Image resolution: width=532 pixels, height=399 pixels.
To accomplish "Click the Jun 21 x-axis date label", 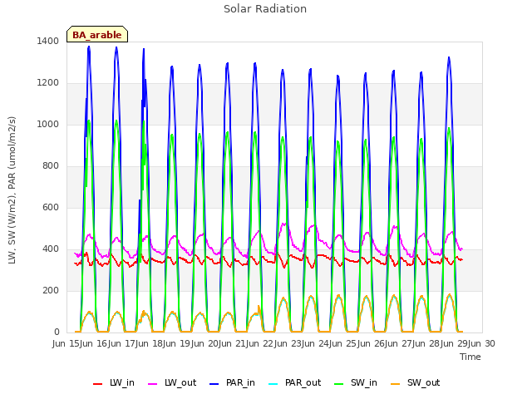I will tap(233, 343).
